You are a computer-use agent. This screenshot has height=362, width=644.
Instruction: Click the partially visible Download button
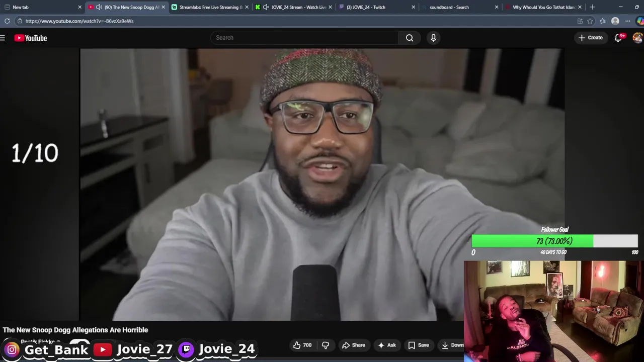tap(452, 345)
